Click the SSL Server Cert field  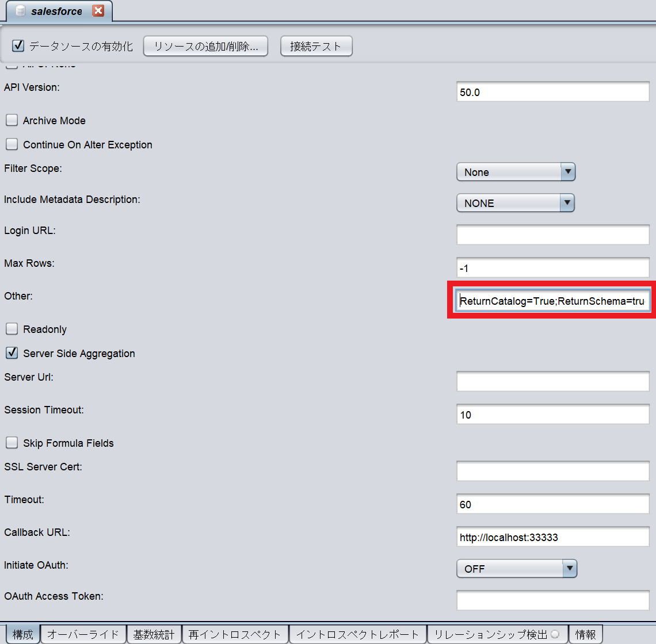click(x=552, y=471)
